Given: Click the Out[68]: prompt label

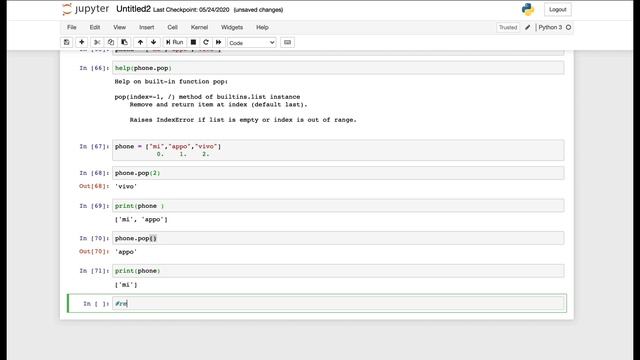Looking at the screenshot, I should coord(94,186).
